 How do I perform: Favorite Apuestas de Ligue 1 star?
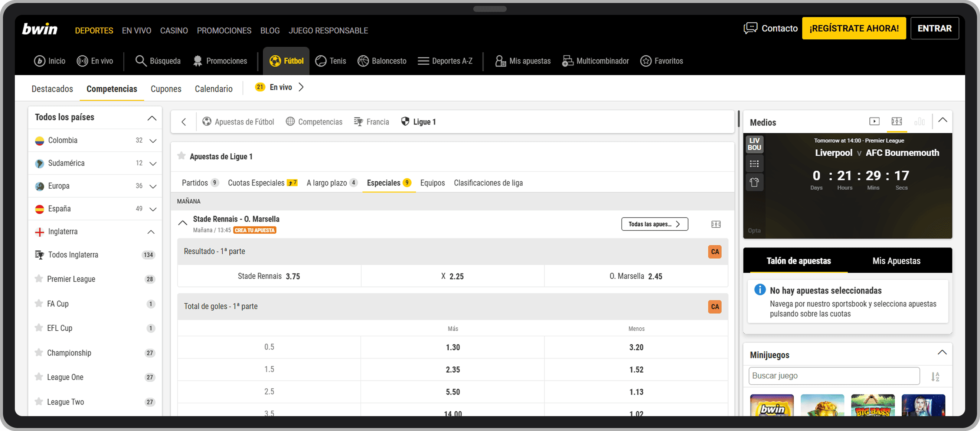pyautogui.click(x=182, y=156)
